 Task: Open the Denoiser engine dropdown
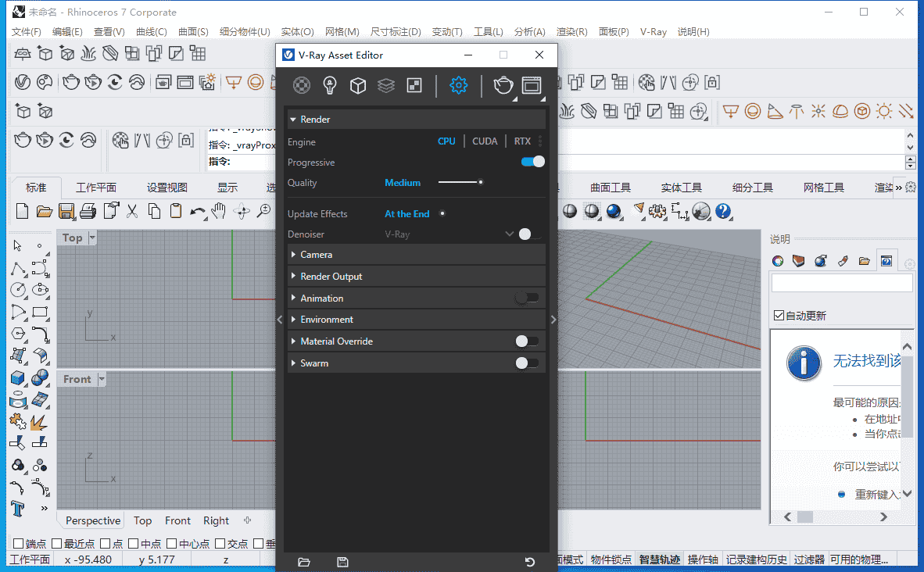510,234
